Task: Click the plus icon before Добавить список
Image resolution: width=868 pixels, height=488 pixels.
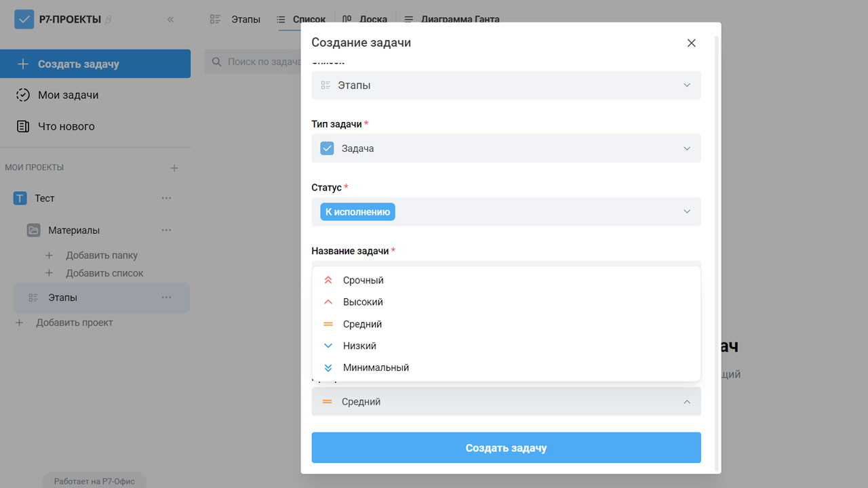Action: pyautogui.click(x=49, y=273)
